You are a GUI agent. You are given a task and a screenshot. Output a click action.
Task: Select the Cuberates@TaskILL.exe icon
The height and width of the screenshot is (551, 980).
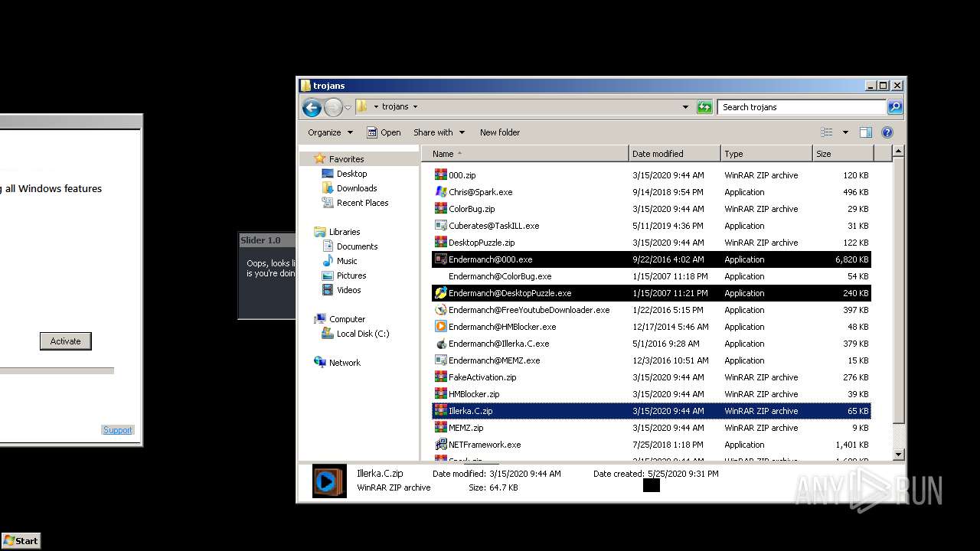440,226
